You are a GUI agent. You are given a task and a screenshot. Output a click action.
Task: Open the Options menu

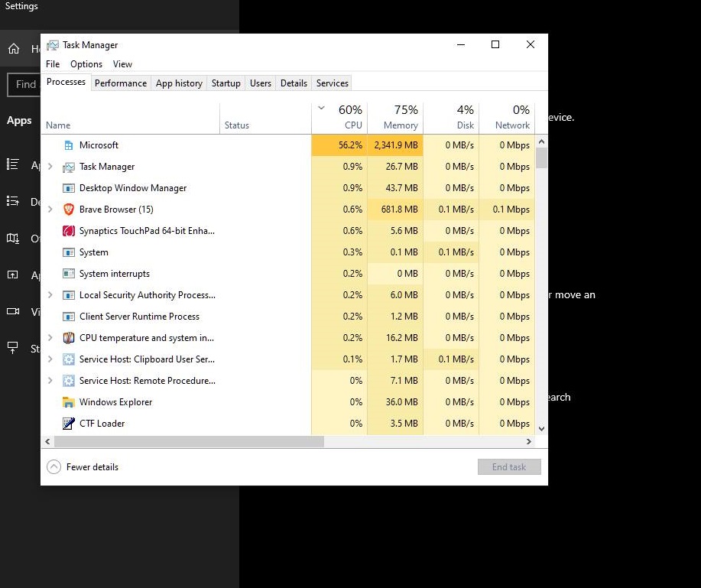click(86, 64)
